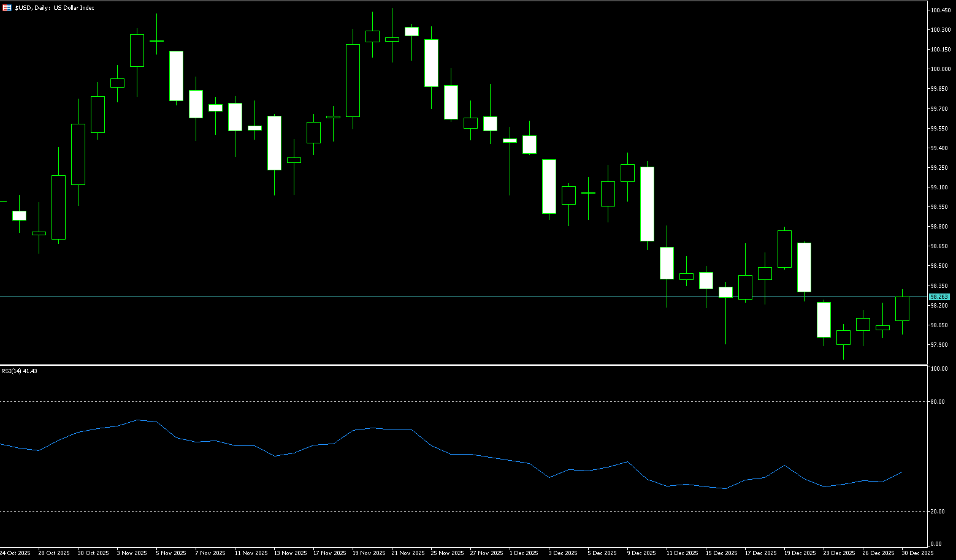Click the 19 Nov 2025 date label
This screenshot has width=956, height=560.
tap(370, 553)
